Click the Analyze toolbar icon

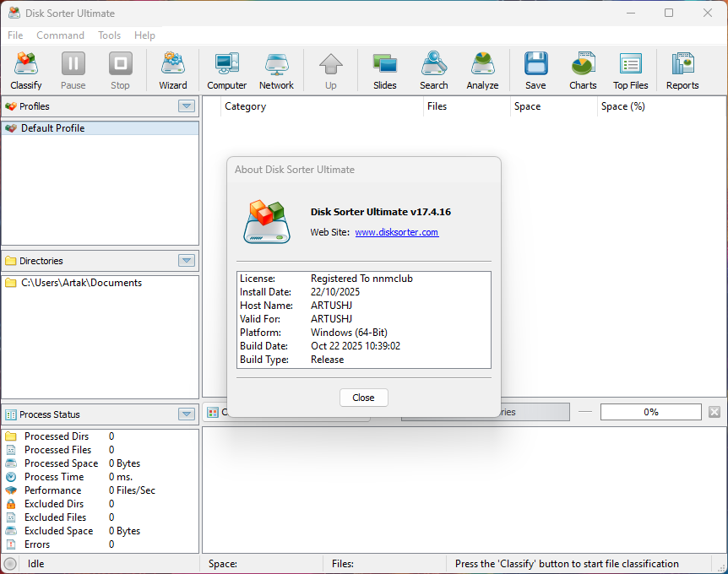[x=482, y=71]
